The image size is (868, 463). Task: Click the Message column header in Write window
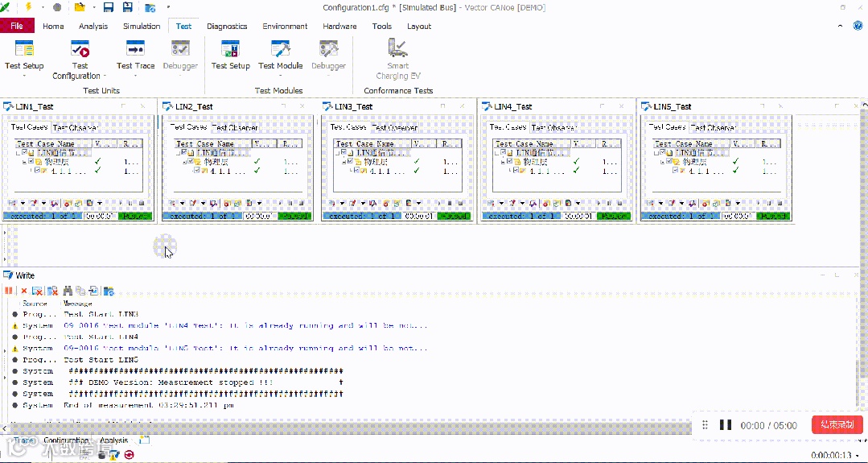[77, 304]
